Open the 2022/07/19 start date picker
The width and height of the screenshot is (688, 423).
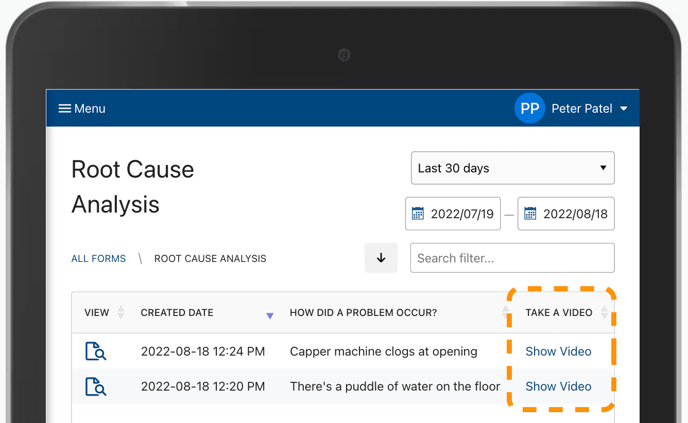pos(453,214)
